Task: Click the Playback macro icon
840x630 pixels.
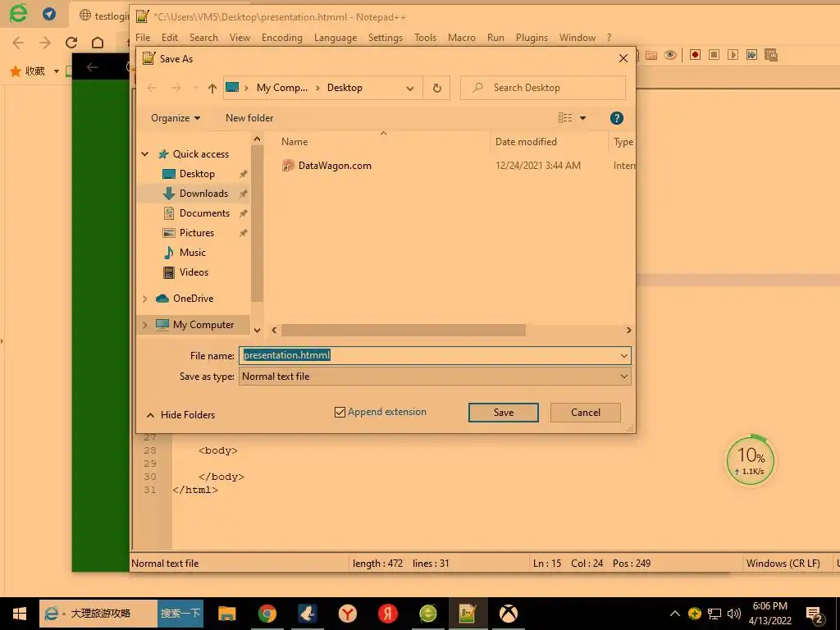Action: coord(733,55)
